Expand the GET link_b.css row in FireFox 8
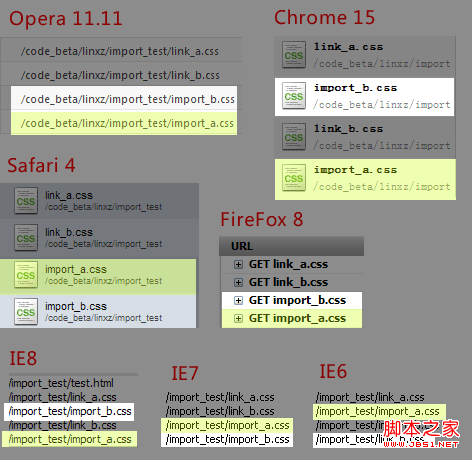 [238, 283]
